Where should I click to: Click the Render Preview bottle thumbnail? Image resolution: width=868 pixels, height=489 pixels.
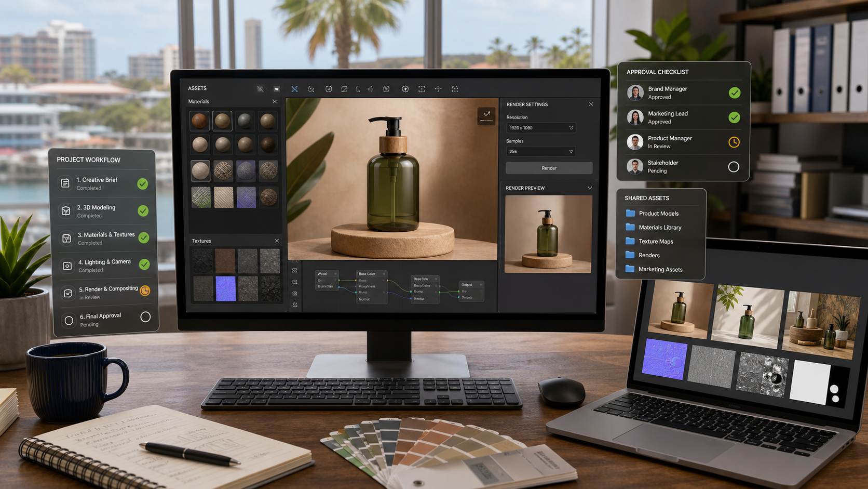point(548,234)
